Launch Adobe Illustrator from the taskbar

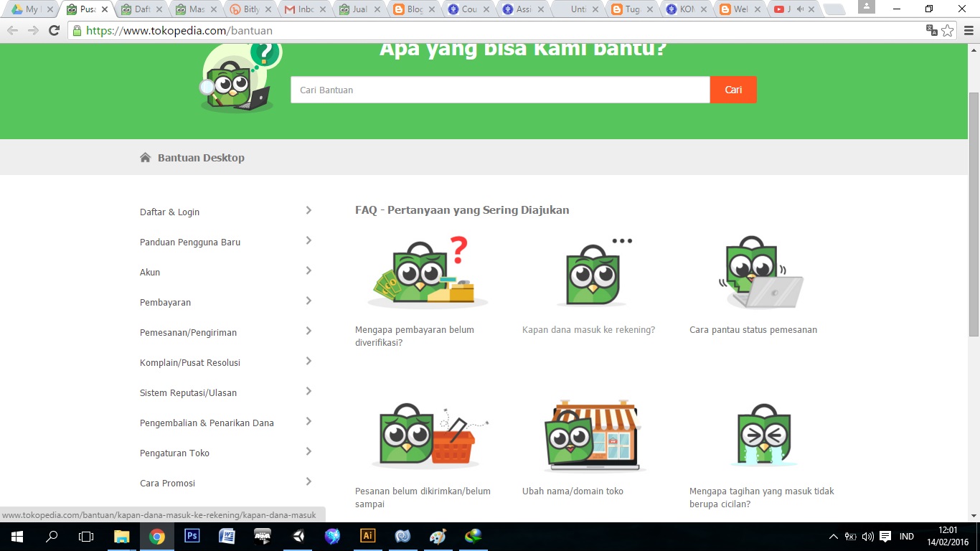coord(367,536)
